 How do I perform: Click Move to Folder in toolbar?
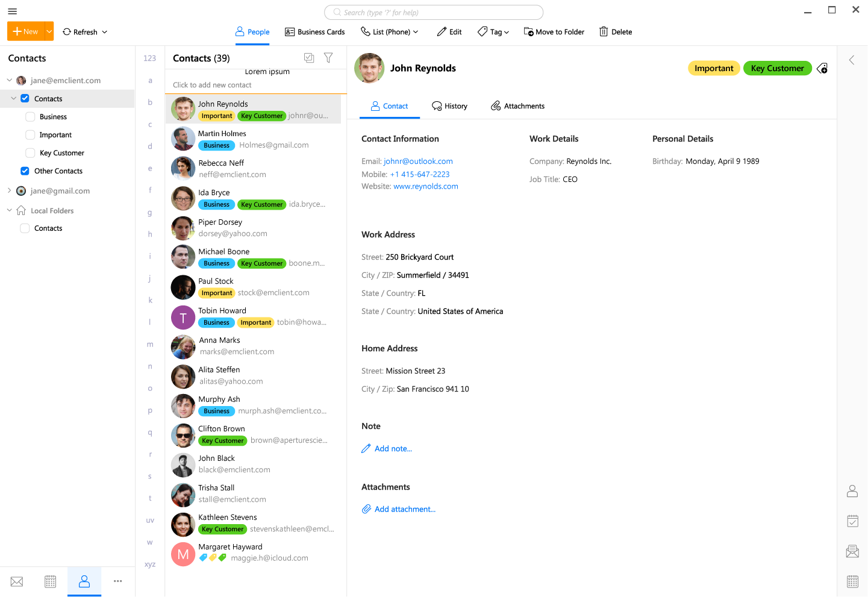point(554,32)
